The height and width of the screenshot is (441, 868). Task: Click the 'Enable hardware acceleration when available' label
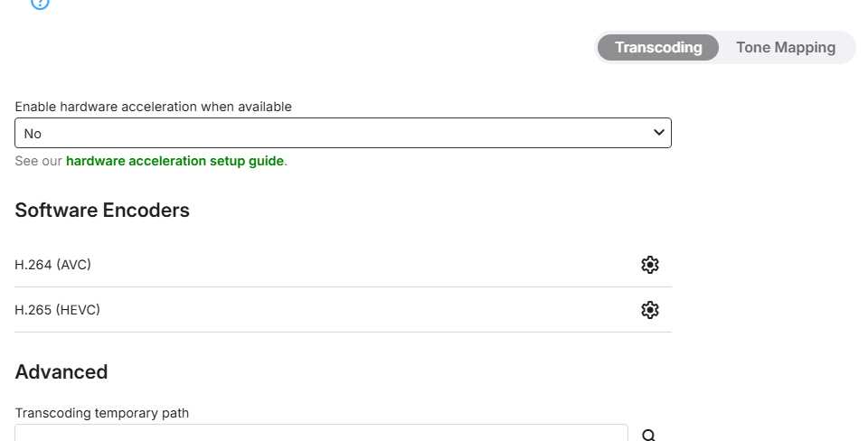(153, 107)
